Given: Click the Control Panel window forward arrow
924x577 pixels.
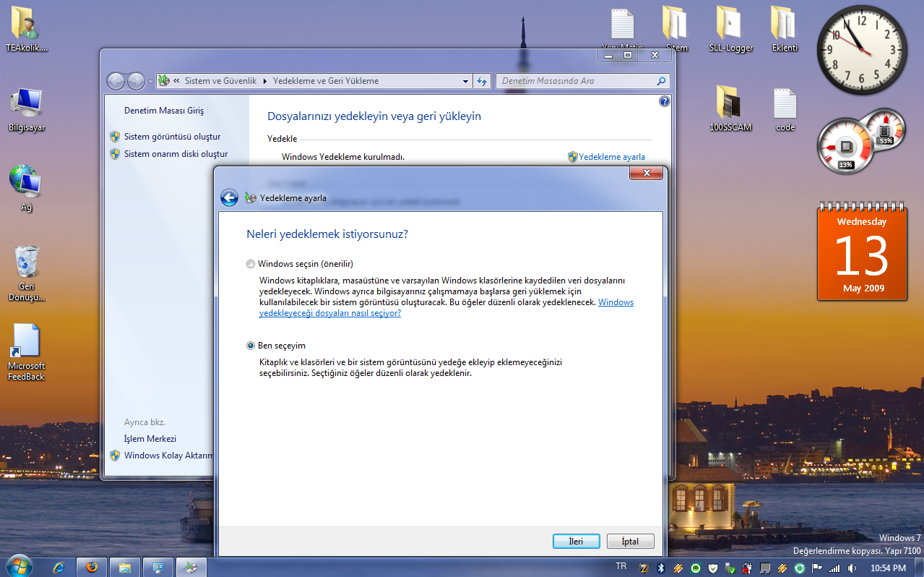Looking at the screenshot, I should tap(136, 81).
